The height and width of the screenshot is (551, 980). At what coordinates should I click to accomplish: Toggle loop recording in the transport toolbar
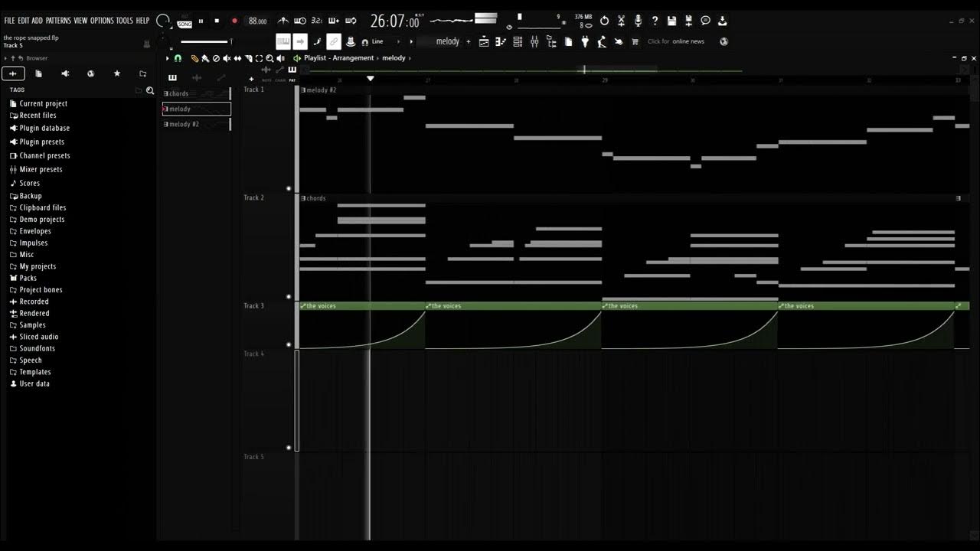click(x=351, y=21)
